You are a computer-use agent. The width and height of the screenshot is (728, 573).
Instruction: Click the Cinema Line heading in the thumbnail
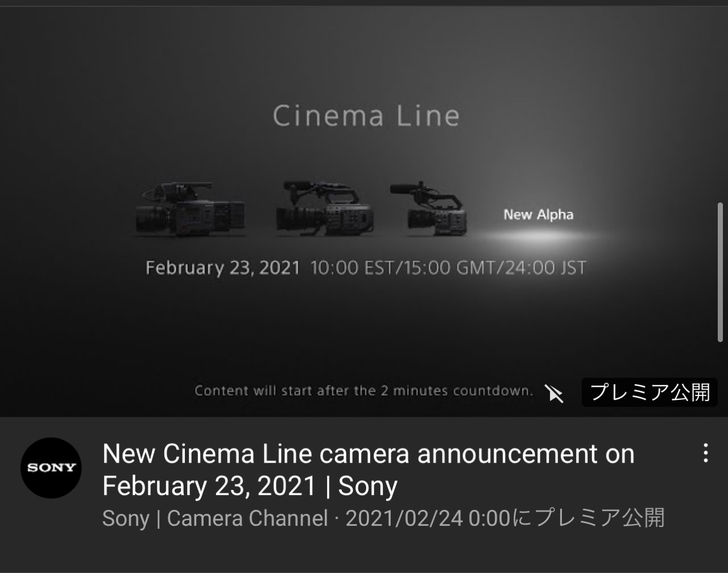(366, 116)
